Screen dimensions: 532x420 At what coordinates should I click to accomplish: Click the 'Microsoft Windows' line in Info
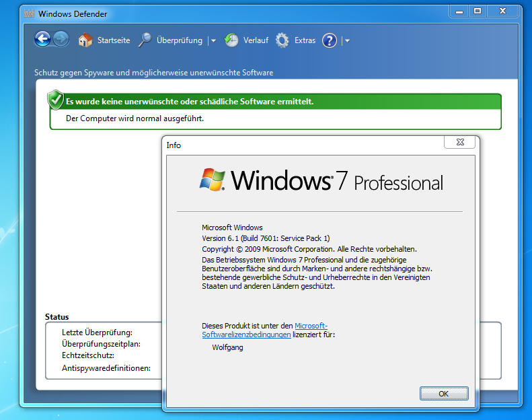point(232,228)
